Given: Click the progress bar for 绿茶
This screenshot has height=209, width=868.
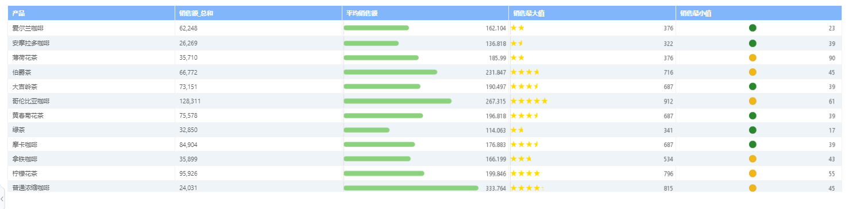Looking at the screenshot, I should (x=367, y=130).
